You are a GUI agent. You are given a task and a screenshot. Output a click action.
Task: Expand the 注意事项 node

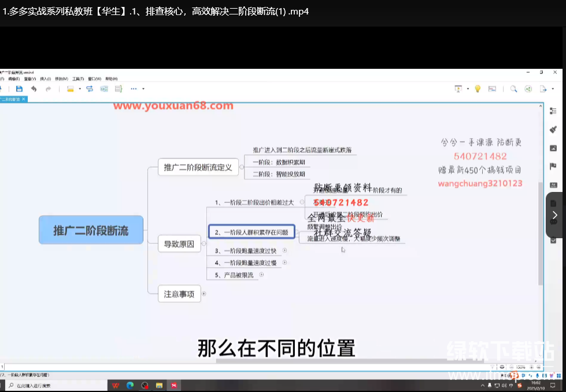(204, 294)
